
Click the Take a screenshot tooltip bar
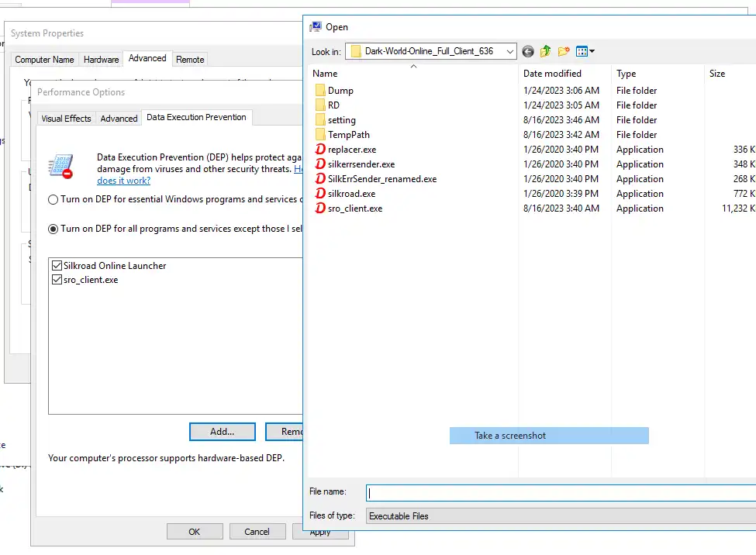[549, 436]
